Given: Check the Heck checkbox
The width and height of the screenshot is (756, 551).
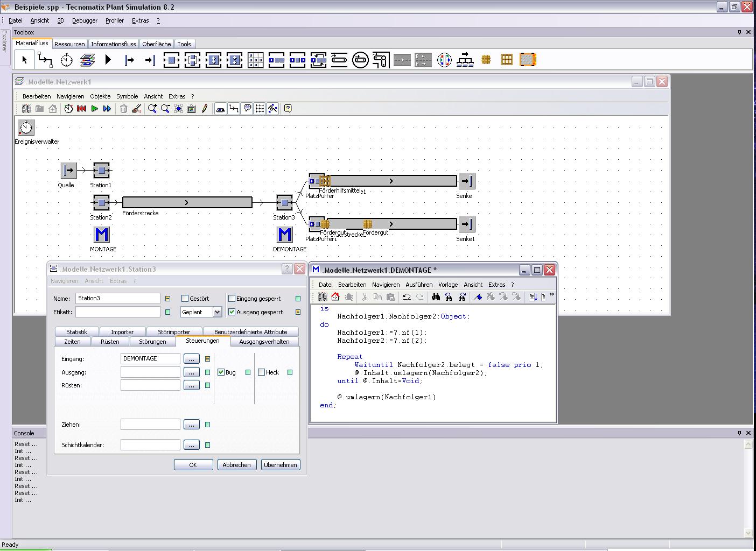Looking at the screenshot, I should tap(262, 372).
